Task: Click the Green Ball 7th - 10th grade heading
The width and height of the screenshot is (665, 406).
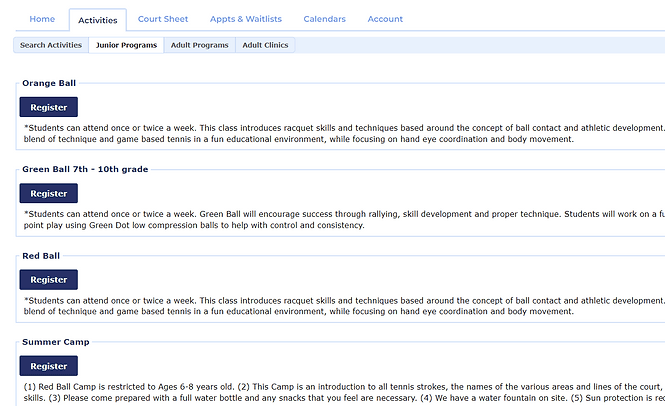Action: pos(85,169)
